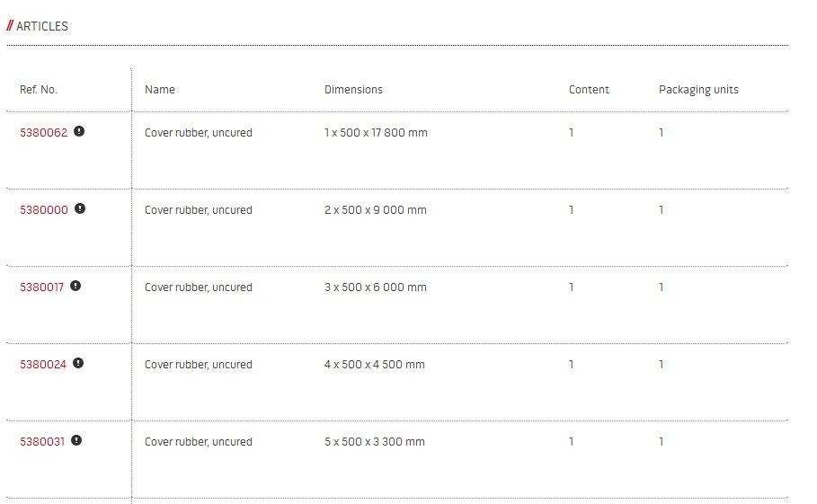Select the 5 x 500 x 3 300 mm dimension
This screenshot has height=504, width=817.
point(375,441)
